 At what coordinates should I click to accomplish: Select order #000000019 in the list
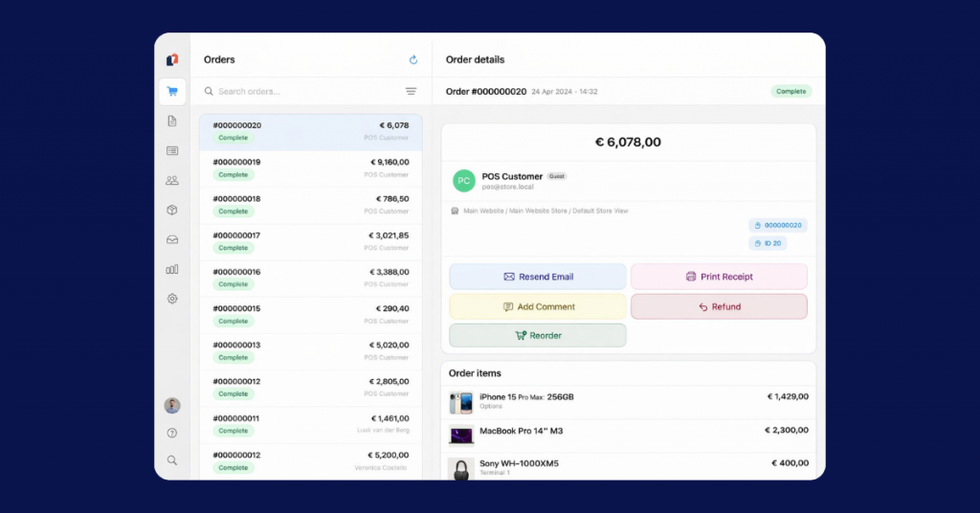tap(310, 168)
